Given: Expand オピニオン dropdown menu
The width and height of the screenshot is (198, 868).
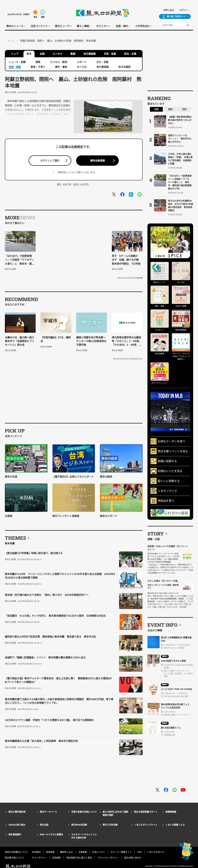Looking at the screenshot, I should 103,26.
